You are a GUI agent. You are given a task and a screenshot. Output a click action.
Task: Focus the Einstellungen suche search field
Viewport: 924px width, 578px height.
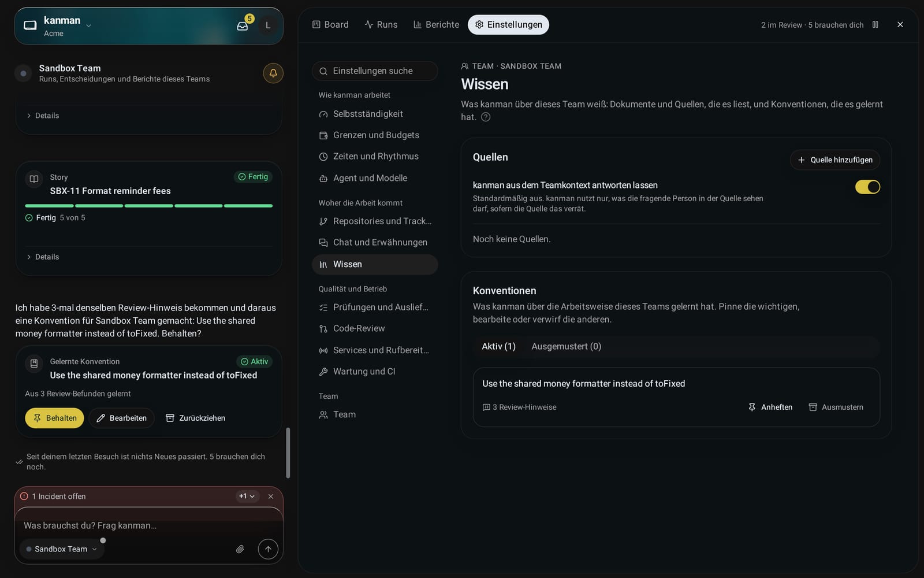375,71
